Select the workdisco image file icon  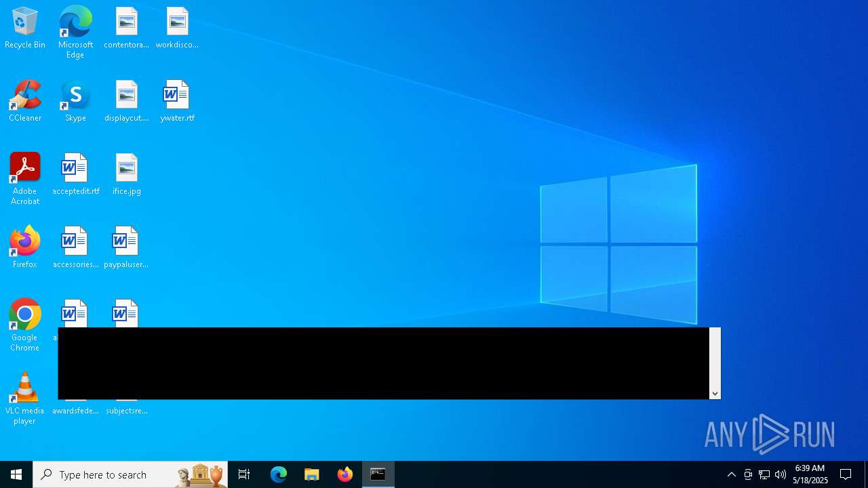(177, 28)
